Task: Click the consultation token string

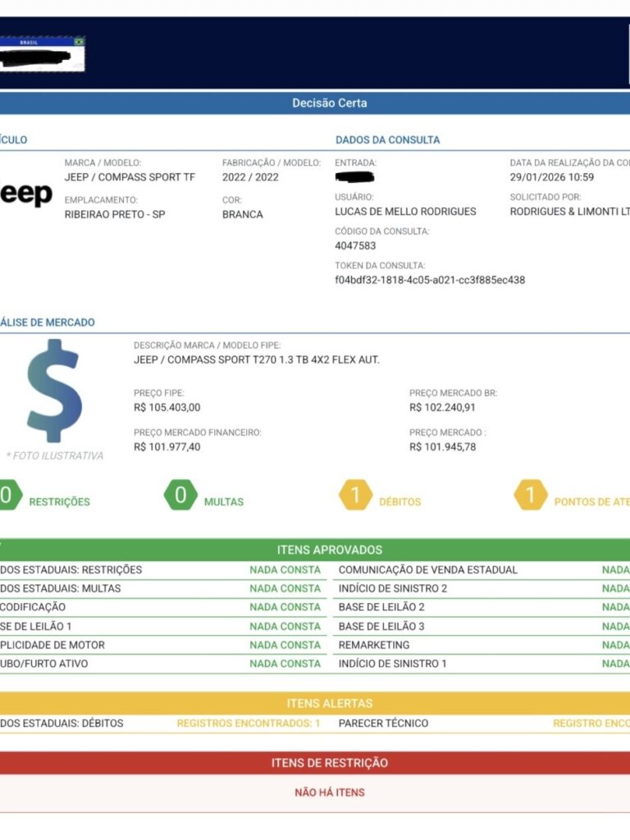Action: 430,281
